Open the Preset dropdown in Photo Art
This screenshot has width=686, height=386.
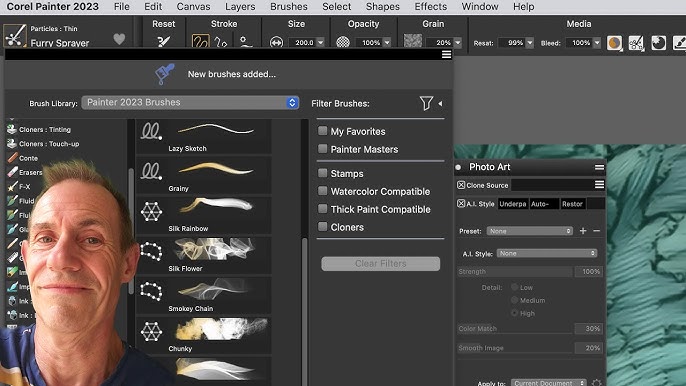pos(529,231)
